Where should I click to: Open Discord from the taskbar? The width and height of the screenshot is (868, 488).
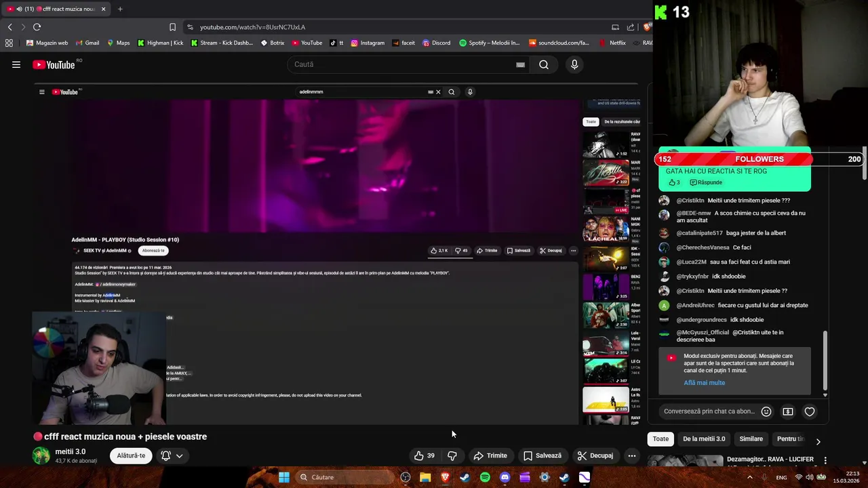[x=505, y=477]
